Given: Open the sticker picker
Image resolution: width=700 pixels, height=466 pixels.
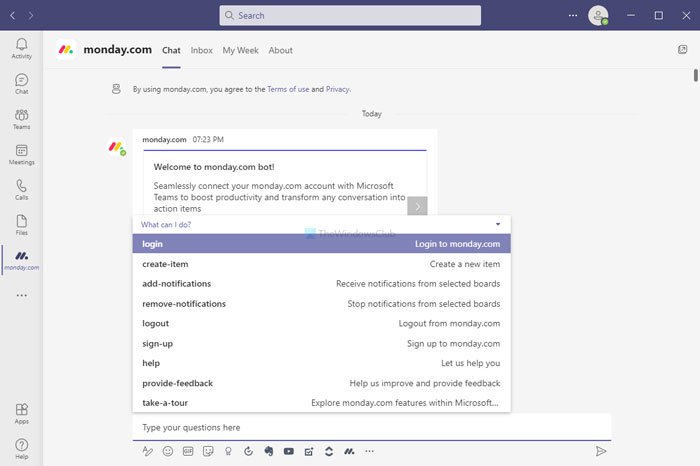Looking at the screenshot, I should tap(208, 451).
